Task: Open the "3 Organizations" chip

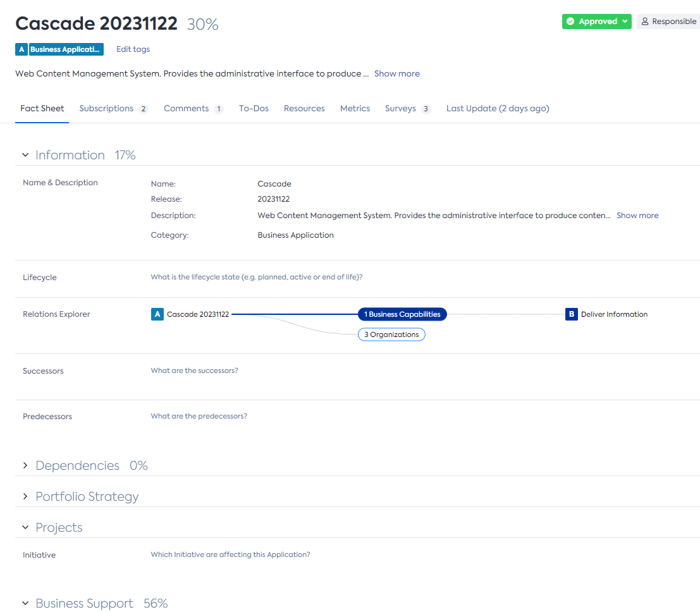Action: 391,334
